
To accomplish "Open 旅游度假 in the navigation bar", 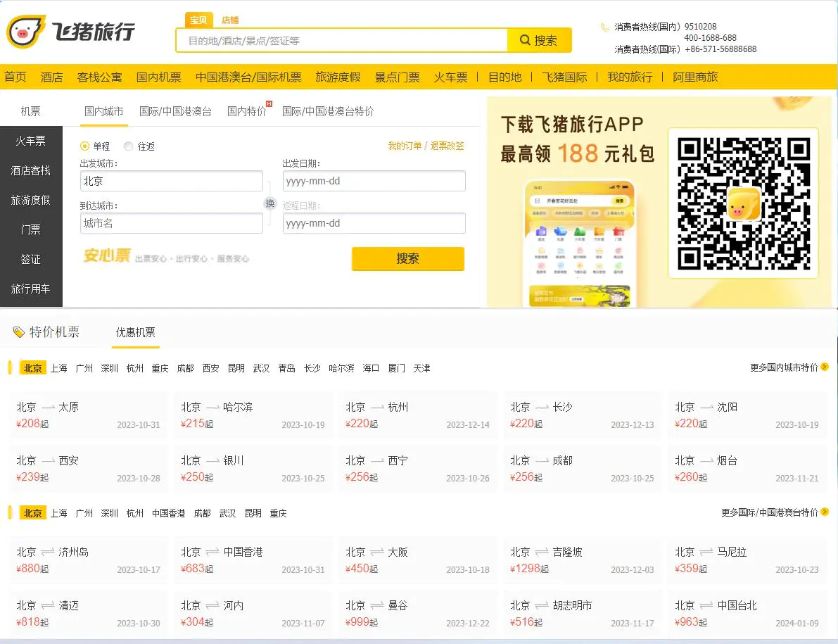I will click(x=338, y=77).
